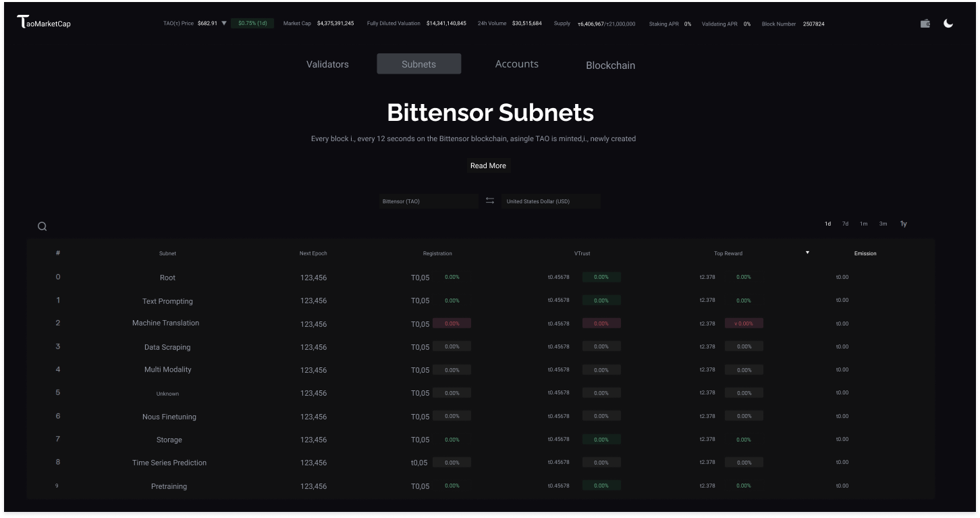Open the Bittensor (TAO) currency selector
Image resolution: width=980 pixels, height=518 pixels.
point(429,201)
